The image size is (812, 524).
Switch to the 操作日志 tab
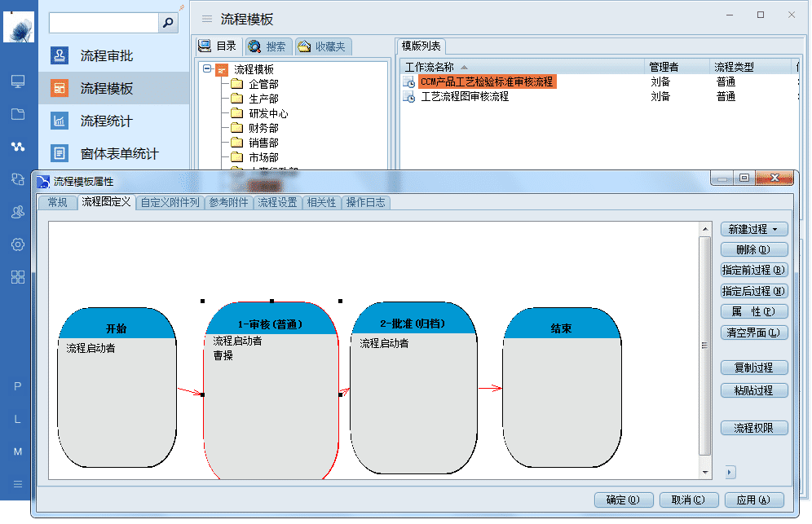click(x=365, y=203)
